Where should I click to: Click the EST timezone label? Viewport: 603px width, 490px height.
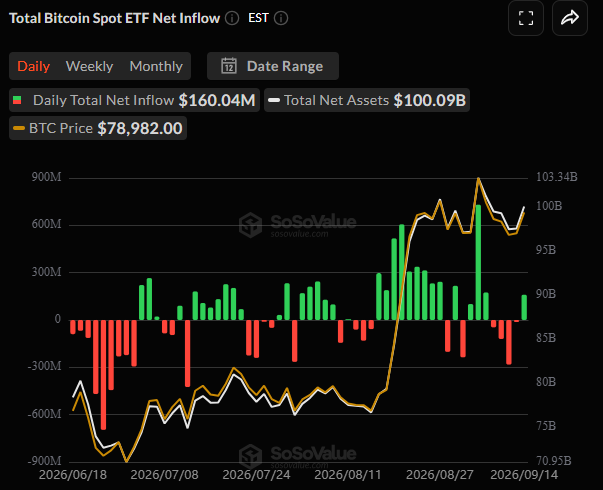pos(258,18)
